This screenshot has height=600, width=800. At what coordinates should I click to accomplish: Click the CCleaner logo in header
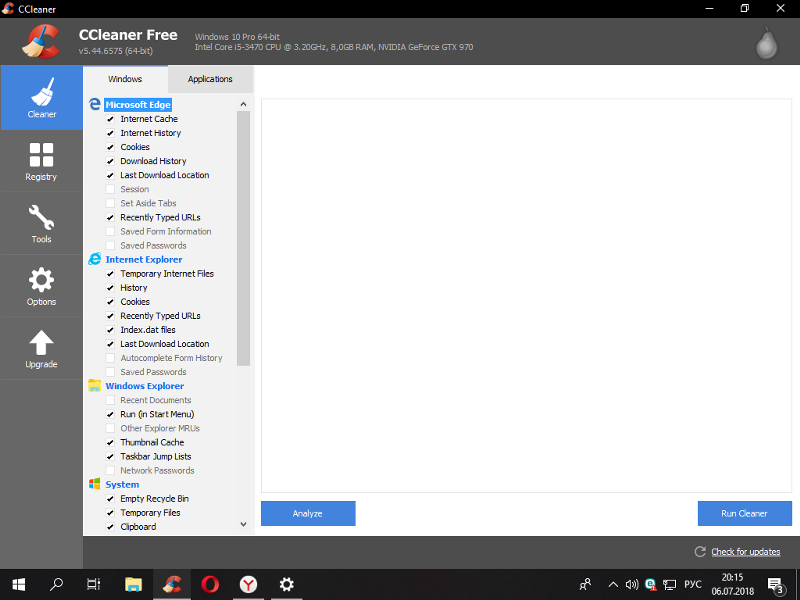[x=41, y=42]
